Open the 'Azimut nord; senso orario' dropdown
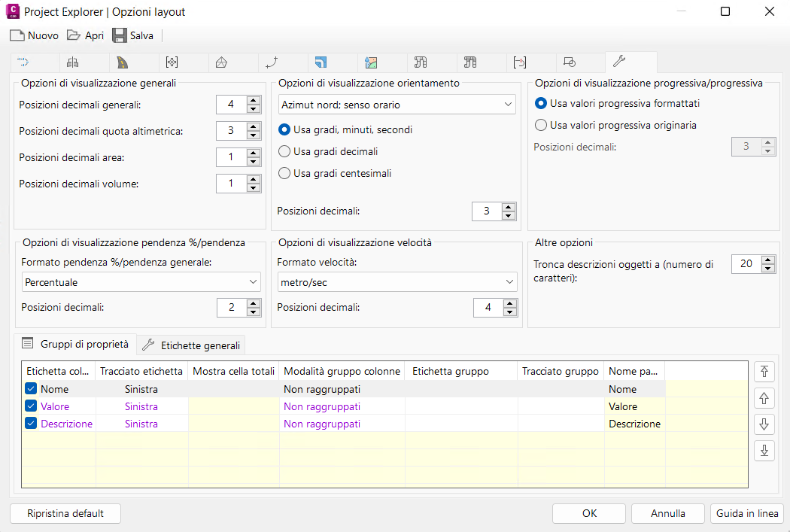Screen dimensions: 790x532 [397, 105]
